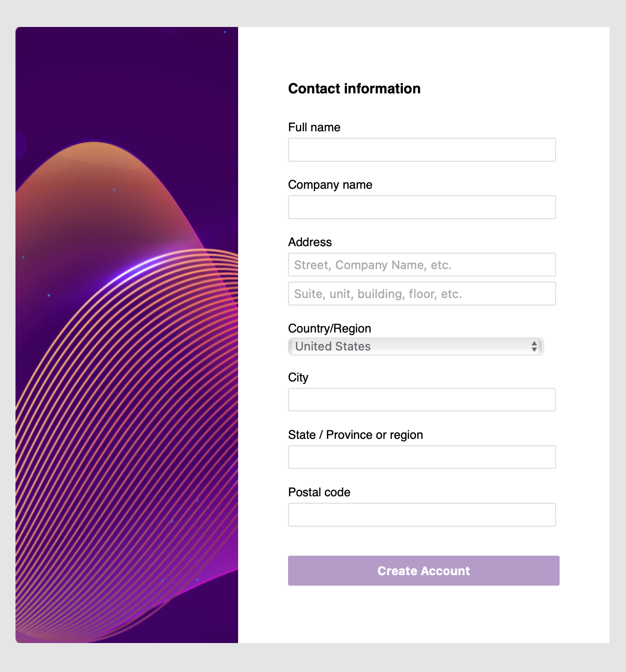
Task: Click the up-down arrows on Country selector
Action: [x=534, y=346]
